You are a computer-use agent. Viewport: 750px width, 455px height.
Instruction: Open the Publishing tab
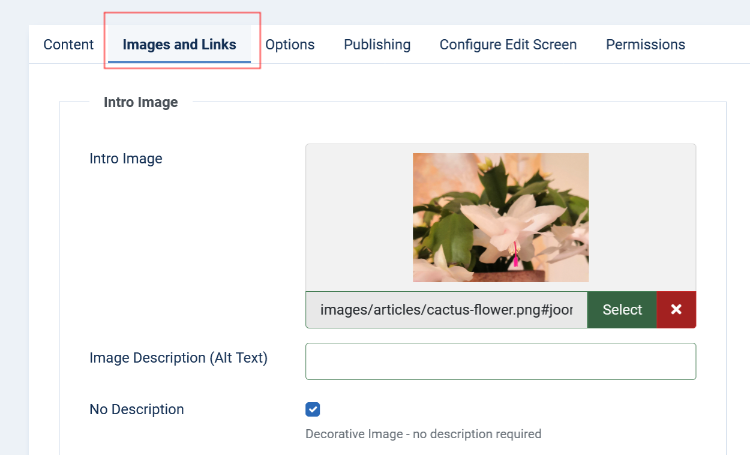pyautogui.click(x=377, y=44)
